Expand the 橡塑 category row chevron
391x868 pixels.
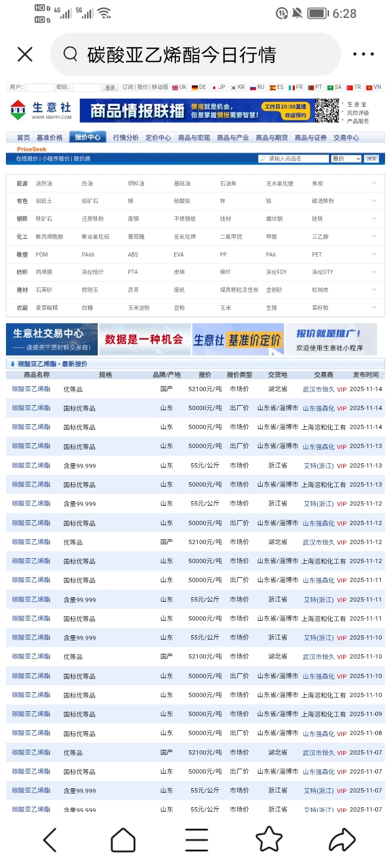[374, 254]
